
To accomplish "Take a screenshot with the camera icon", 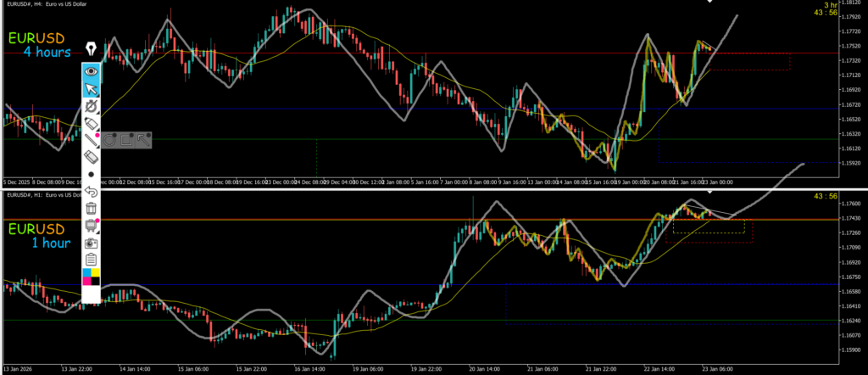I will (92, 243).
